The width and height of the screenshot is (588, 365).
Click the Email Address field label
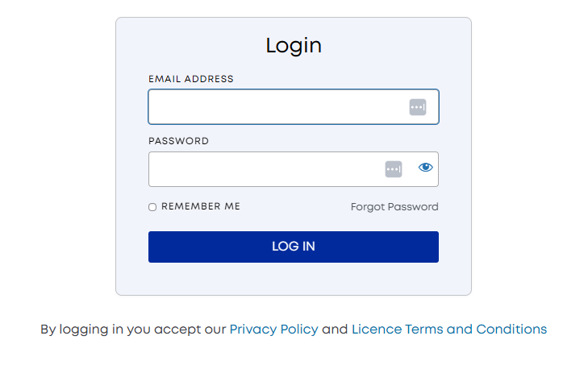[191, 79]
